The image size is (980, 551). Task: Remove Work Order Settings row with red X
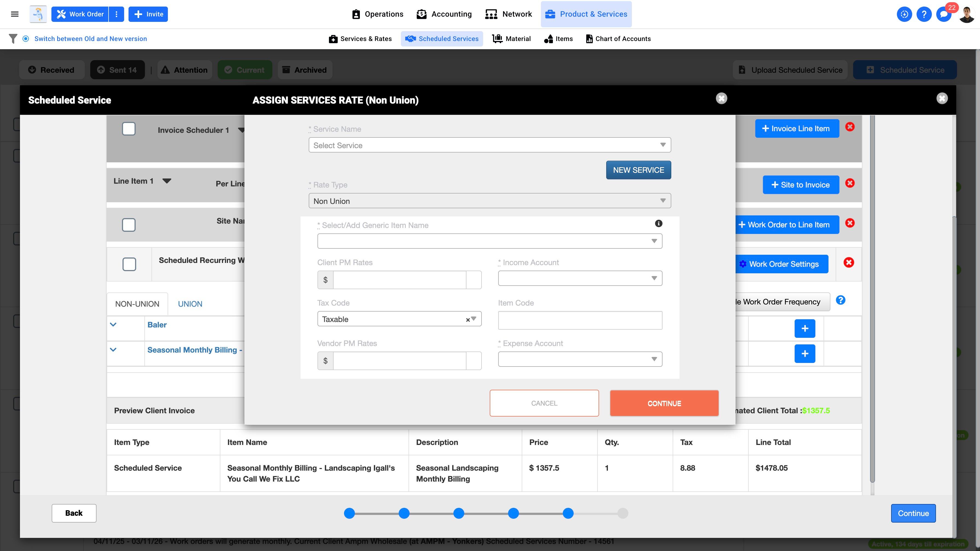(x=848, y=263)
